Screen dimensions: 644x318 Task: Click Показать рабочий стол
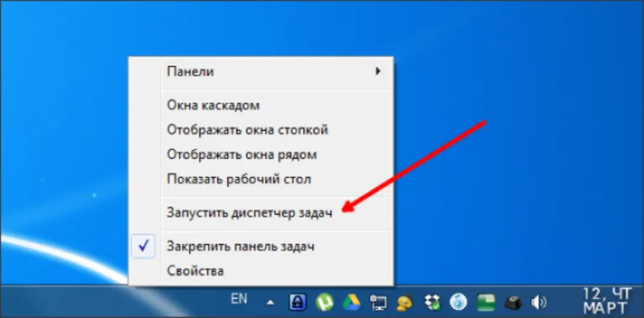click(262, 179)
